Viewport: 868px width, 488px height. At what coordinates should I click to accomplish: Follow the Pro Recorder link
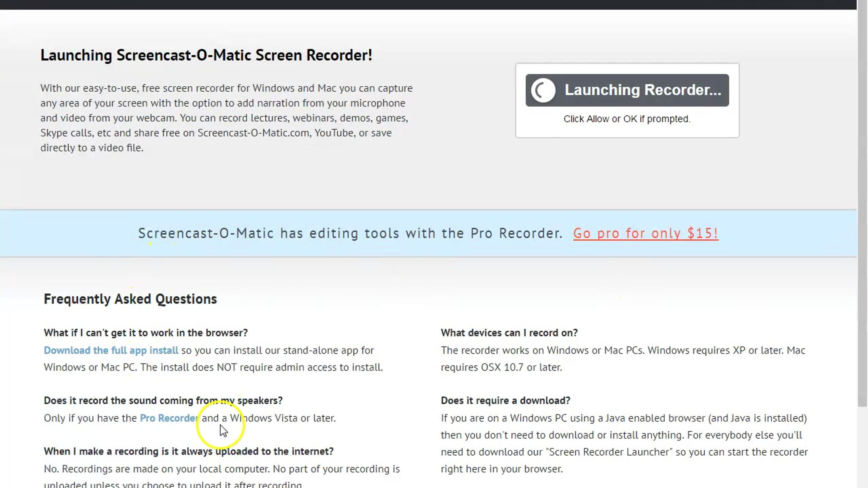point(169,418)
